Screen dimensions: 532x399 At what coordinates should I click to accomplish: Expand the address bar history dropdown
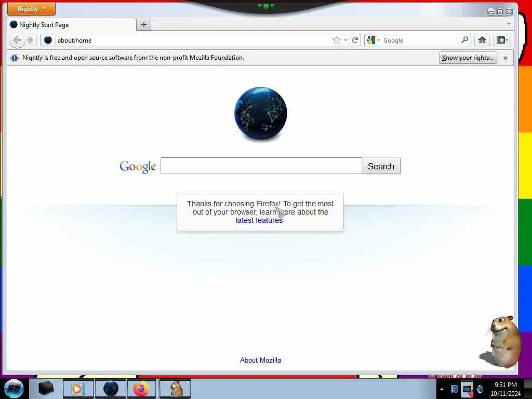[x=345, y=41]
